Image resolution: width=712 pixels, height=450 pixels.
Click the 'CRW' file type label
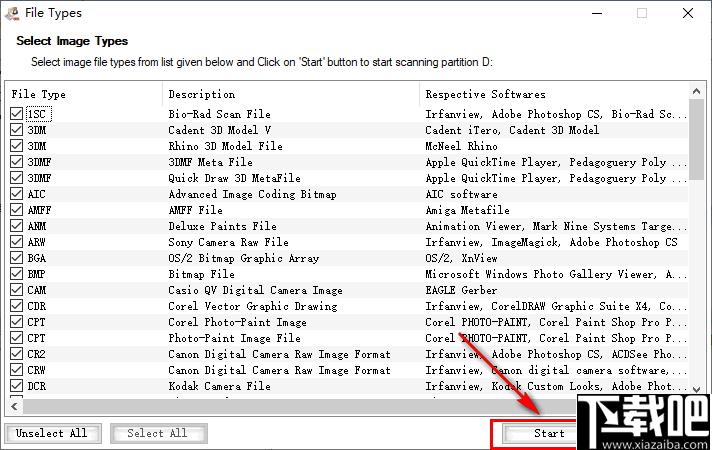pos(36,370)
